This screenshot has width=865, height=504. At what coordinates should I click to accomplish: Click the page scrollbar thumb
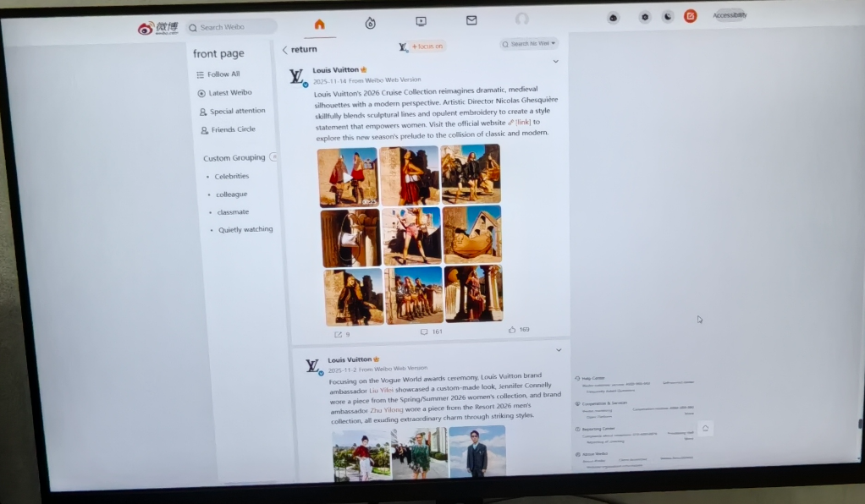click(x=859, y=423)
